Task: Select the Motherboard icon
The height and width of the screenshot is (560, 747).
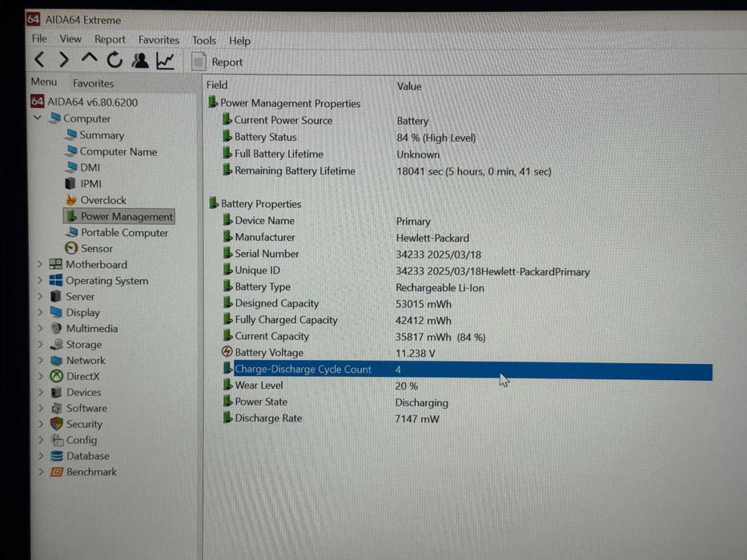Action: (x=56, y=264)
